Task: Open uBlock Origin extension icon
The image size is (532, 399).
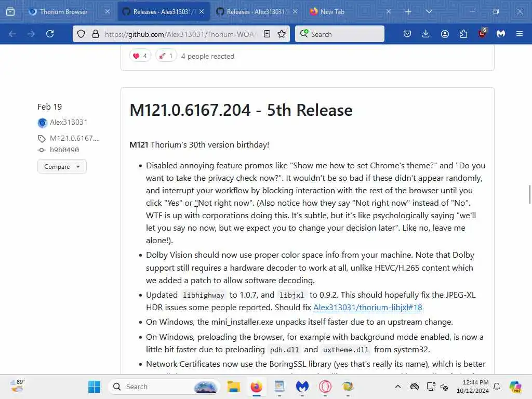Action: (482, 34)
